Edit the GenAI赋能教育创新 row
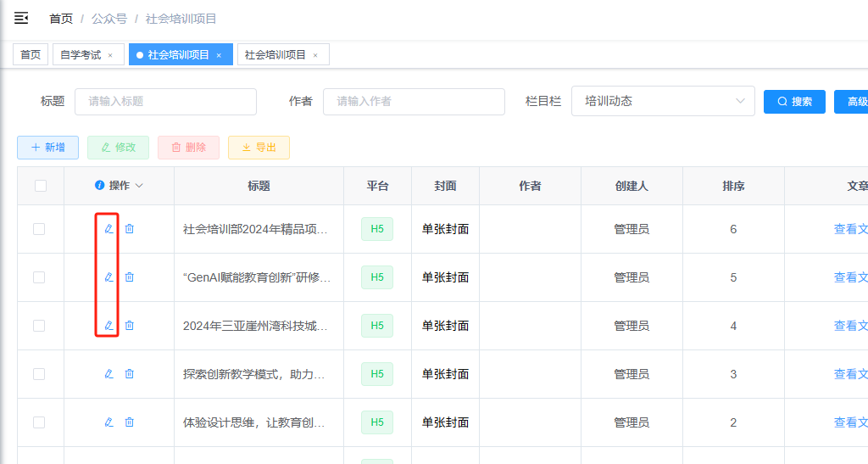This screenshot has width=868, height=464. tap(109, 277)
